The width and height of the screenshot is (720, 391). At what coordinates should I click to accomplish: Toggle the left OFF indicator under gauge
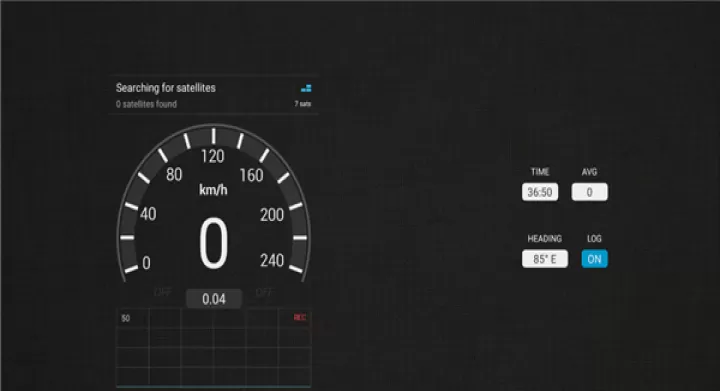tap(163, 292)
